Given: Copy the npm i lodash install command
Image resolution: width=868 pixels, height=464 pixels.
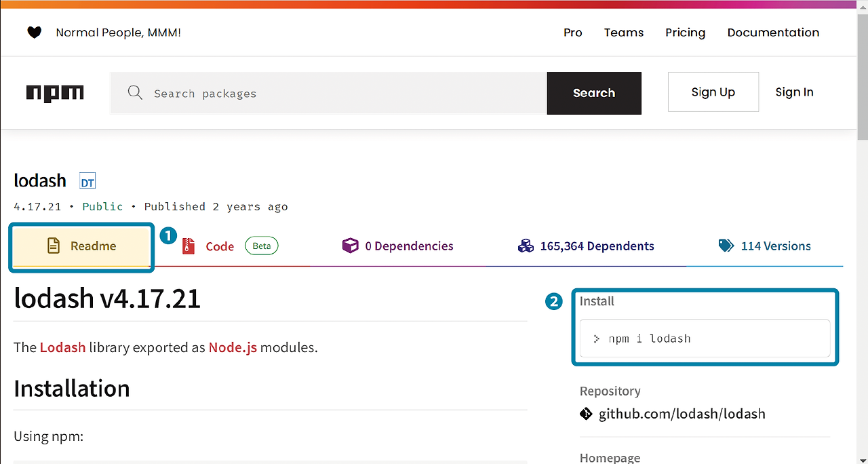Looking at the screenshot, I should [x=705, y=339].
